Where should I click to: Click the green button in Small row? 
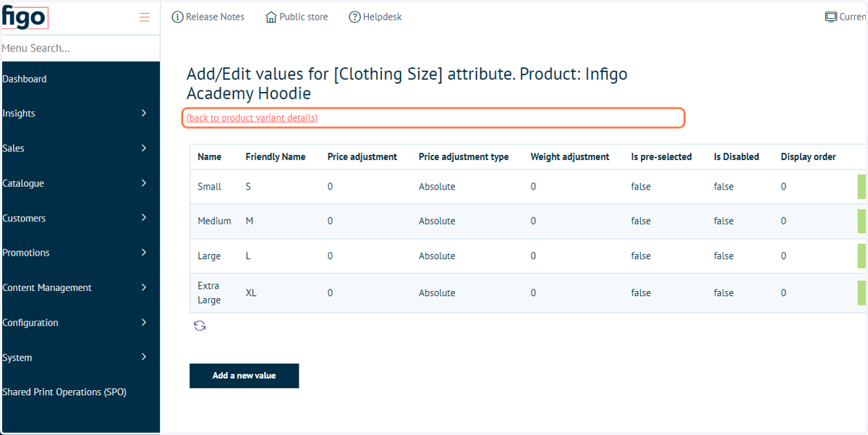click(x=861, y=187)
